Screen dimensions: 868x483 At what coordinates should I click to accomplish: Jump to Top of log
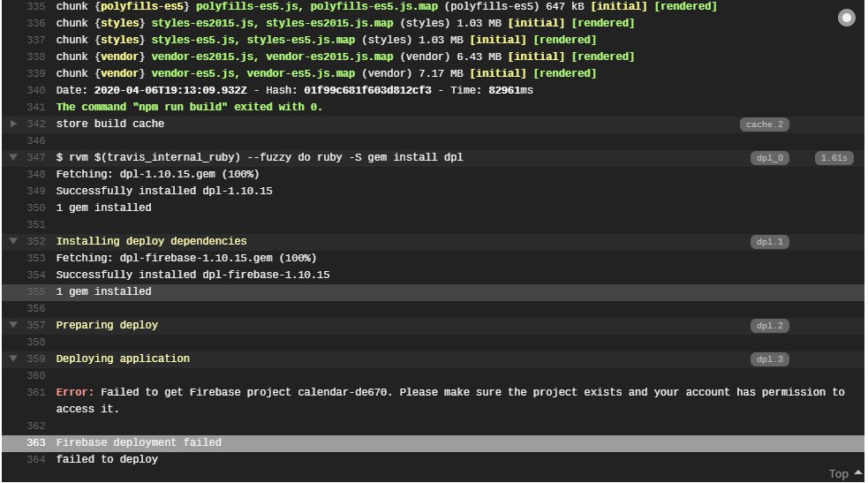845,473
